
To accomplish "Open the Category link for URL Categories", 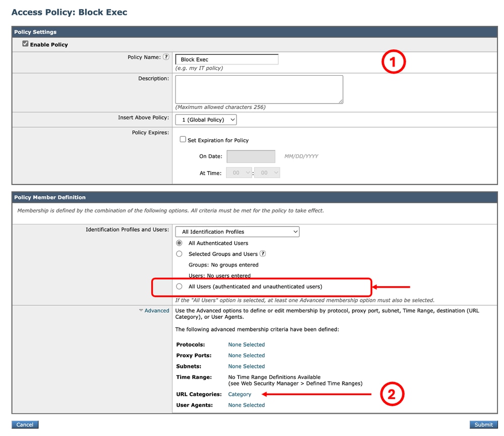I will point(240,394).
